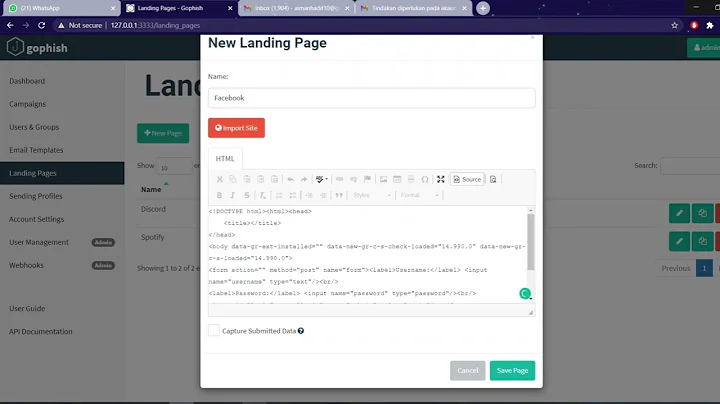The width and height of the screenshot is (720, 404).
Task: Copy the Discord landing page
Action: coord(703,213)
